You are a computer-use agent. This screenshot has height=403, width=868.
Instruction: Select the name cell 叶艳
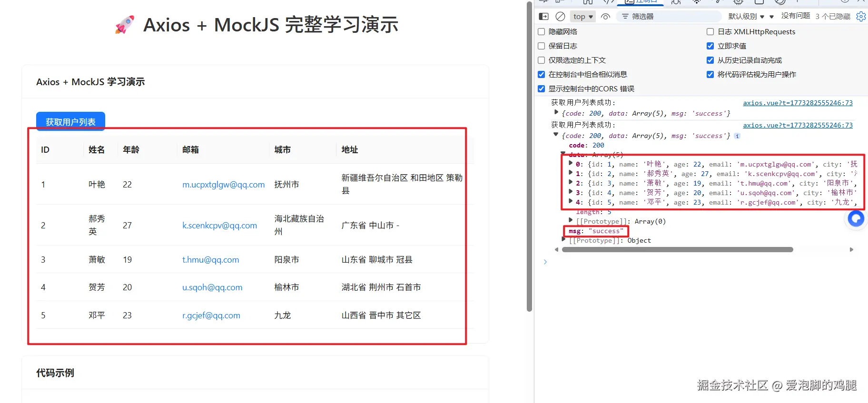pos(97,185)
